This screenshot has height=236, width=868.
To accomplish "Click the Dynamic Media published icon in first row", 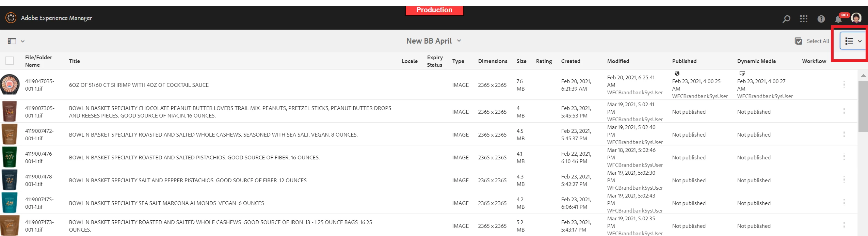I will click(742, 73).
